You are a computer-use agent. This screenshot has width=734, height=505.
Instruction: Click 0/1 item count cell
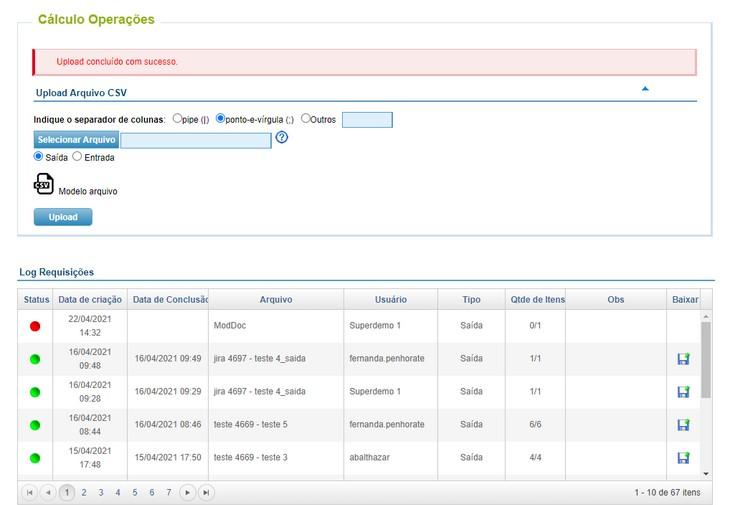coord(536,325)
